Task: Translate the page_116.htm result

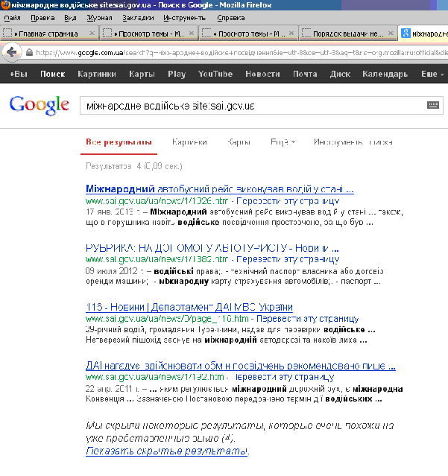Action: tap(307, 319)
